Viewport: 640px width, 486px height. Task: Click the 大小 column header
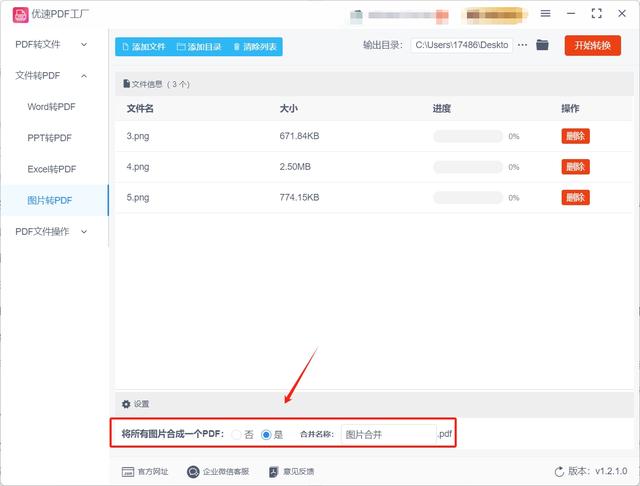point(289,109)
